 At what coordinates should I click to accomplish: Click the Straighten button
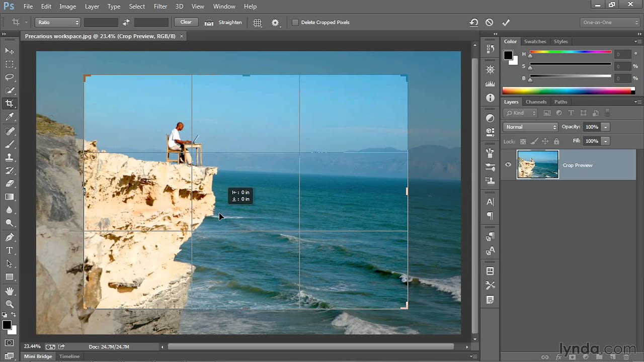pyautogui.click(x=224, y=23)
